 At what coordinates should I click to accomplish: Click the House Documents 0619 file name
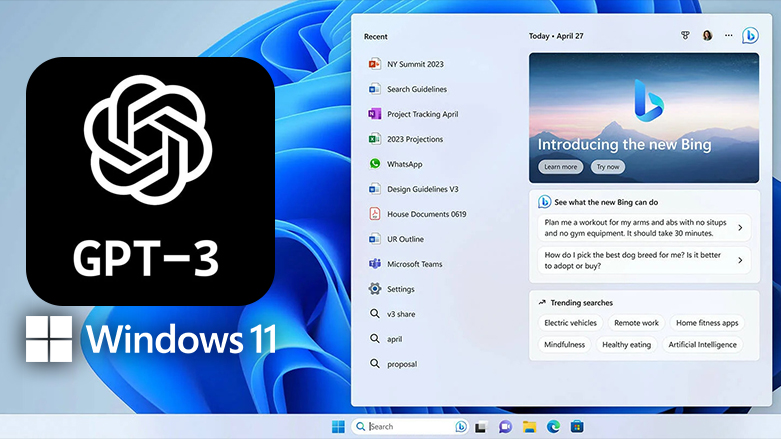[x=427, y=214]
